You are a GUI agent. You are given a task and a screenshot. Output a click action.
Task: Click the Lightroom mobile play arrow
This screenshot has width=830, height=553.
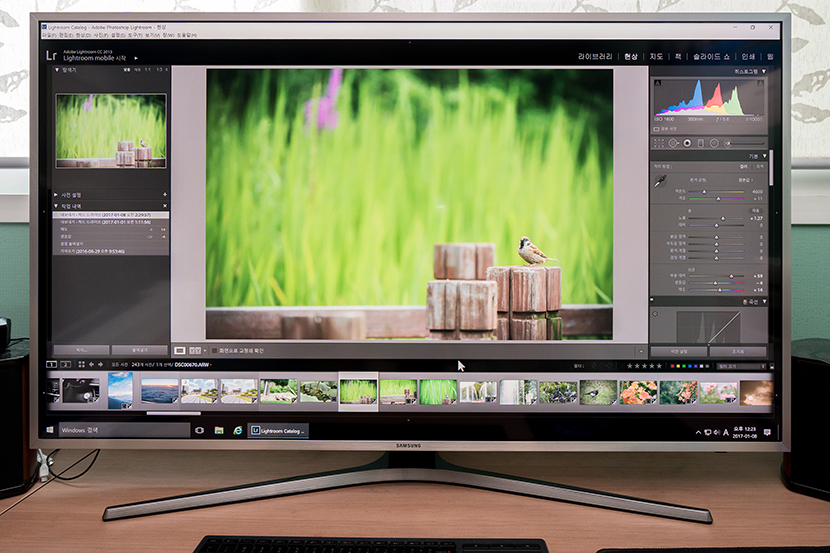136,59
